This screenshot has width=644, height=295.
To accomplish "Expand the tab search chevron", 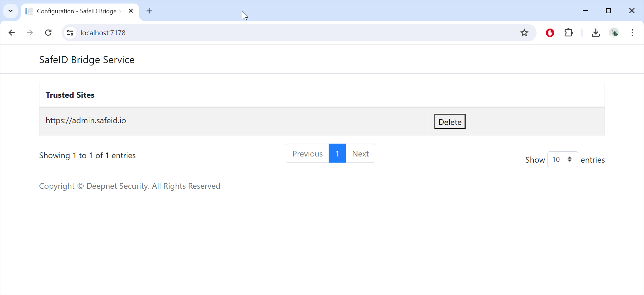I will click(x=11, y=11).
